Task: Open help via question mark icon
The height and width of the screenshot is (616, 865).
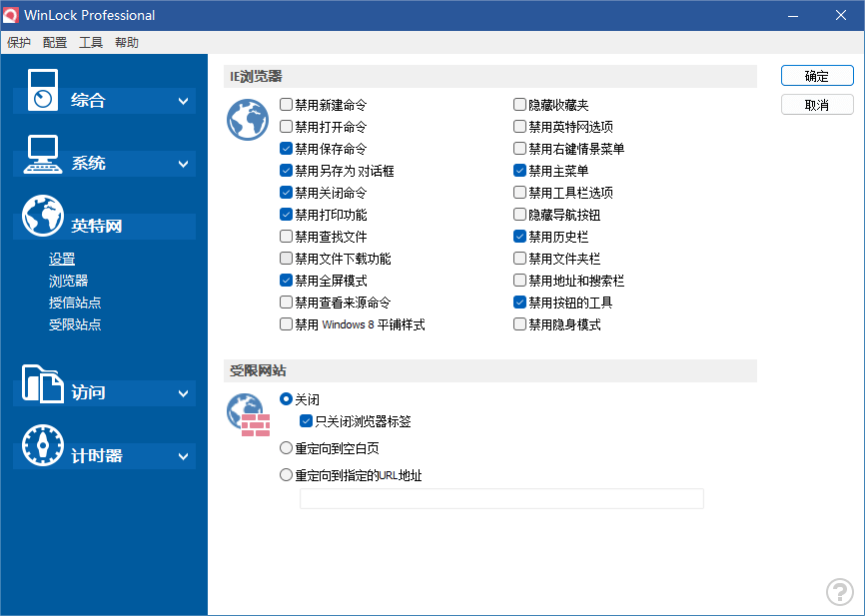Action: pyautogui.click(x=840, y=592)
